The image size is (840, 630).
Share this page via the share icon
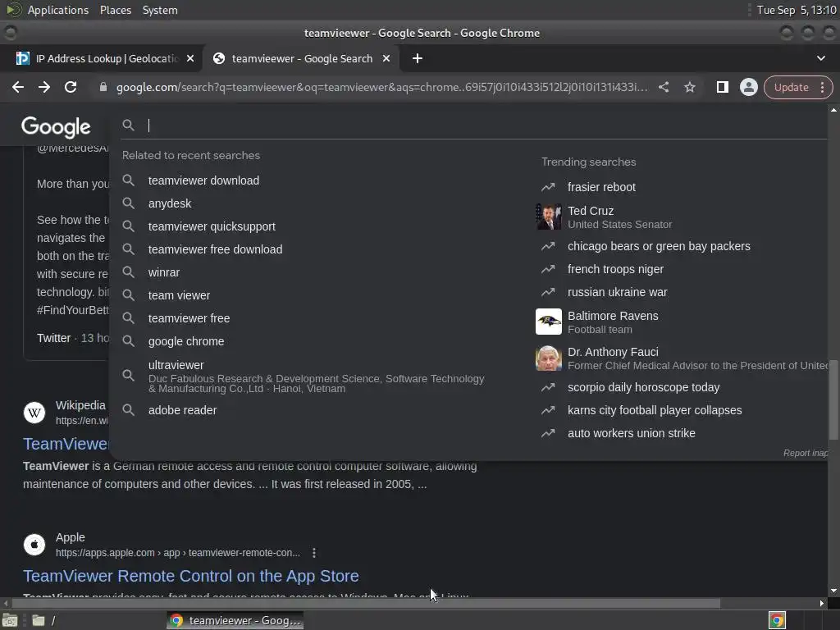tap(663, 87)
